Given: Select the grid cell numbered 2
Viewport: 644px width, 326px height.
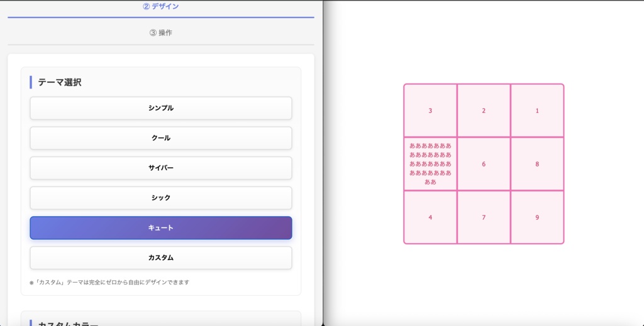Looking at the screenshot, I should (x=484, y=111).
